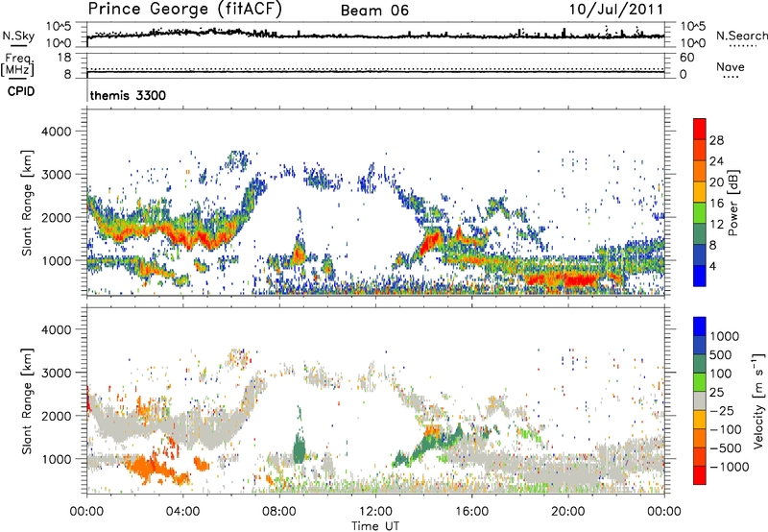Click the '2000' range tick of velocity panel
The width and height of the screenshot is (768, 532).
(x=56, y=416)
